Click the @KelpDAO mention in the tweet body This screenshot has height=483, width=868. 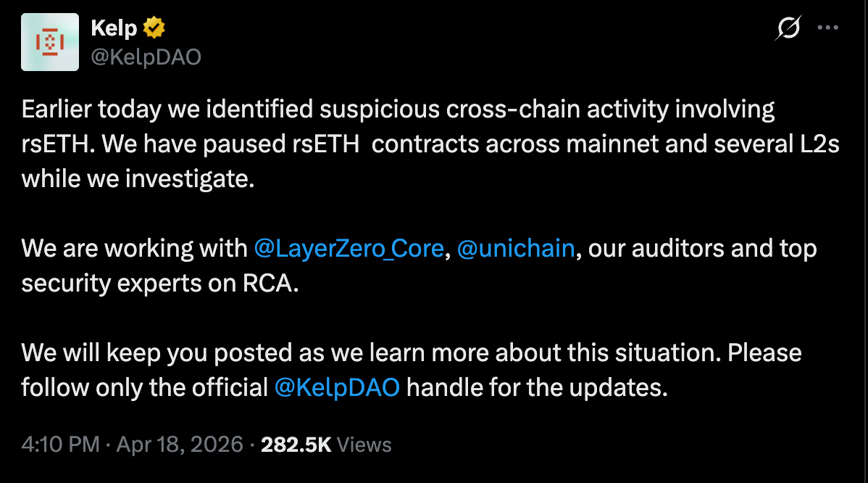pyautogui.click(x=335, y=387)
